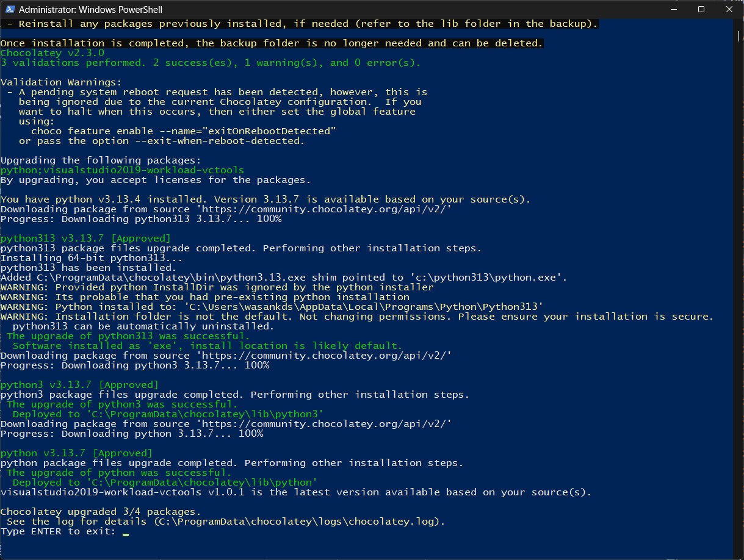Click the 'python313 v3.13.7 [Approved]' line
The height and width of the screenshot is (560, 744).
coord(85,239)
